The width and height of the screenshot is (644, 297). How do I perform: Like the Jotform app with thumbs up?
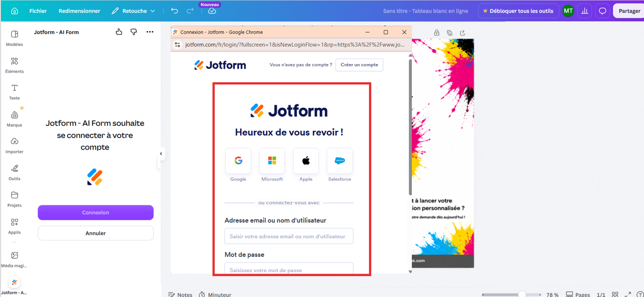[x=119, y=32]
